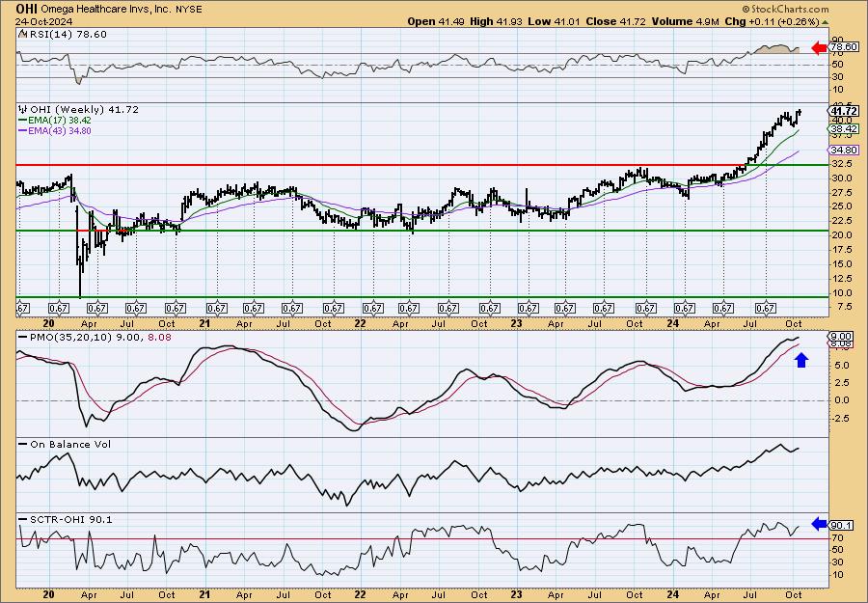Click the EMA(43) 34.80 legend text
Viewport: 868px width, 603px height.
coord(60,131)
